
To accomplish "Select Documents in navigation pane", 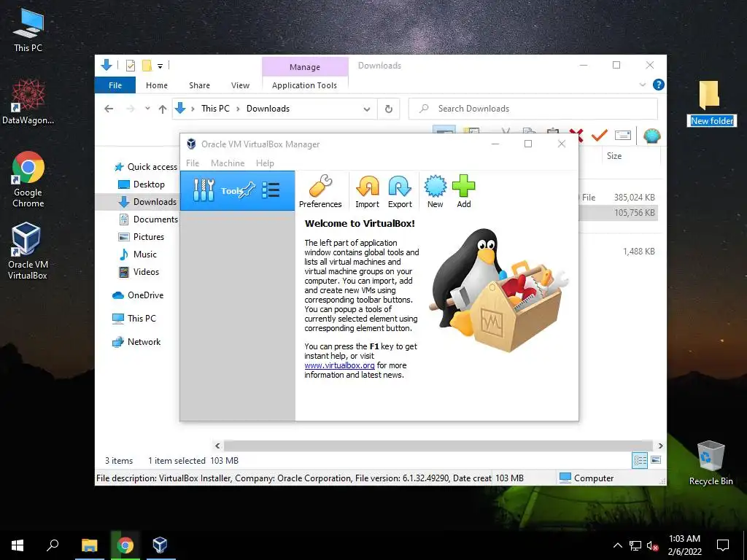I will click(x=148, y=219).
